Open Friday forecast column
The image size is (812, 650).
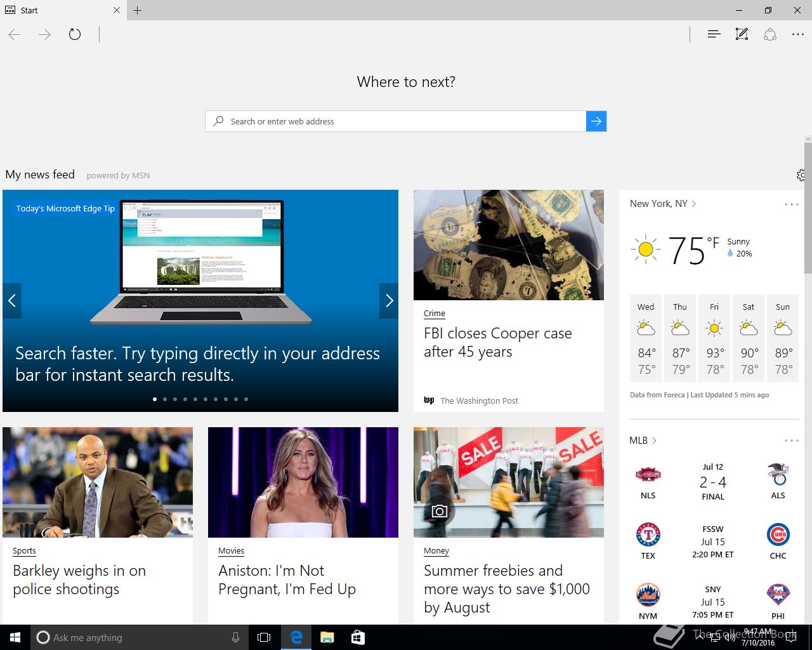714,338
